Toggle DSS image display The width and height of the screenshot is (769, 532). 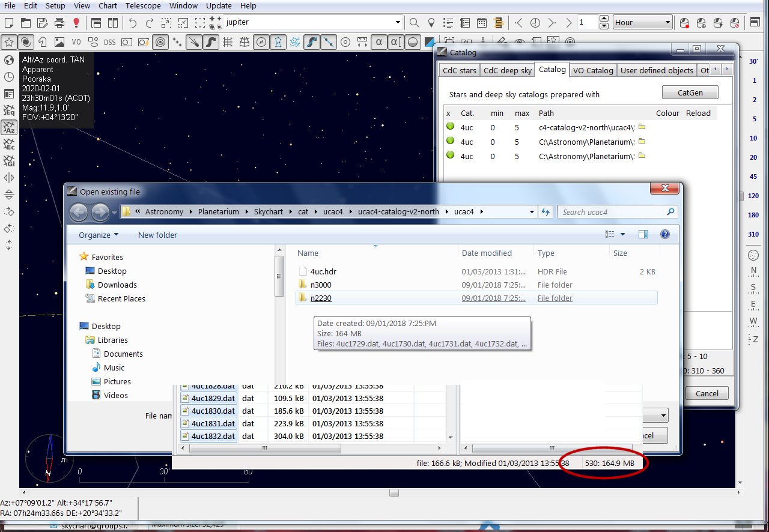point(110,42)
